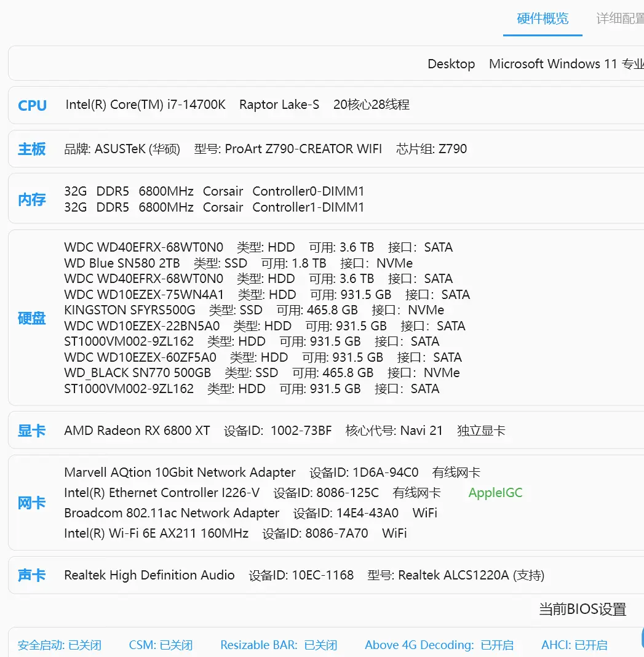Select 品牌: ASUSTeK (华硕) text
644x657 pixels.
click(122, 149)
